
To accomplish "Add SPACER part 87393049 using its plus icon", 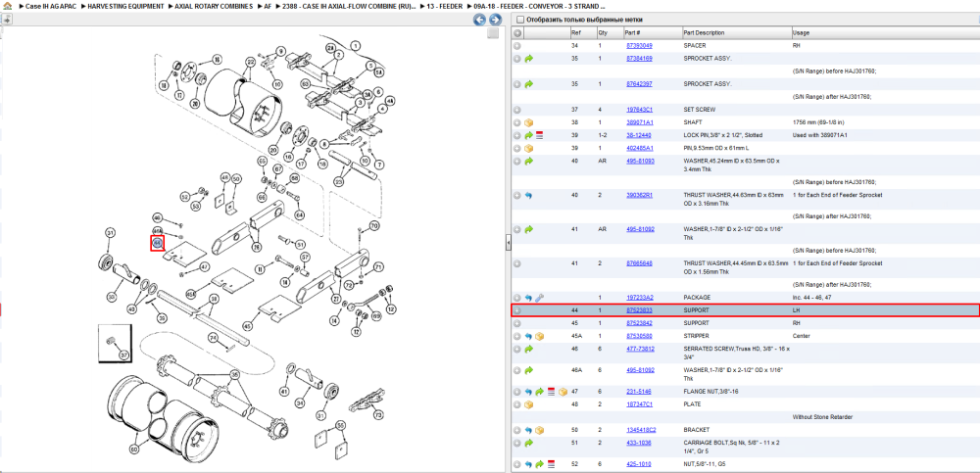I will 516,46.
